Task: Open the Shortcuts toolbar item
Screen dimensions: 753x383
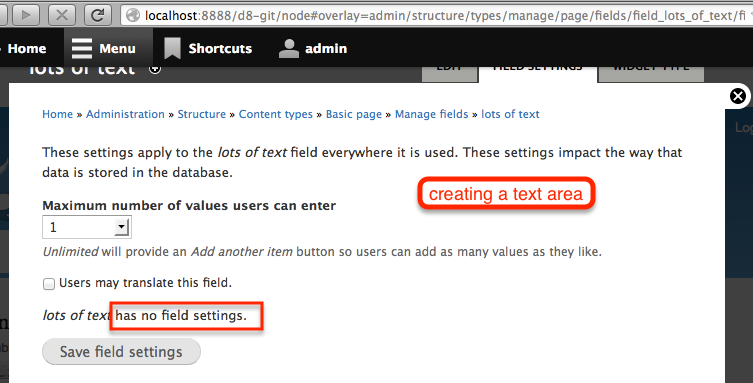Action: pyautogui.click(x=208, y=48)
